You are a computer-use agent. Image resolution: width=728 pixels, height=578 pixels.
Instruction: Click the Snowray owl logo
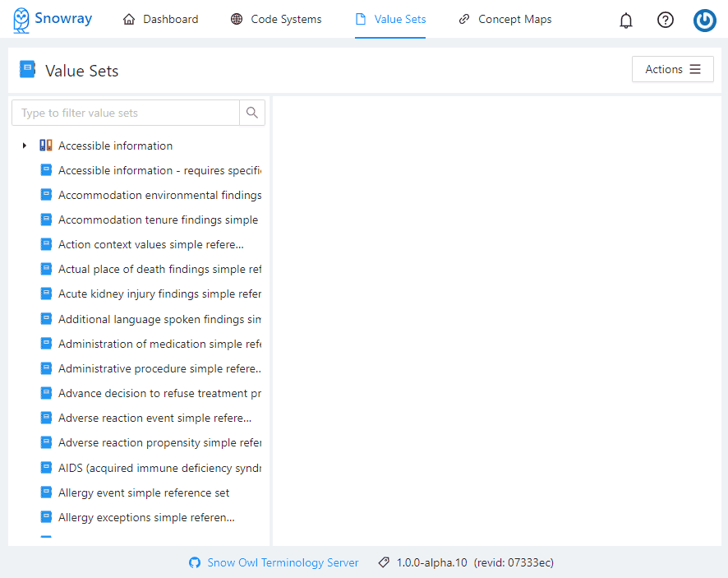pyautogui.click(x=21, y=19)
